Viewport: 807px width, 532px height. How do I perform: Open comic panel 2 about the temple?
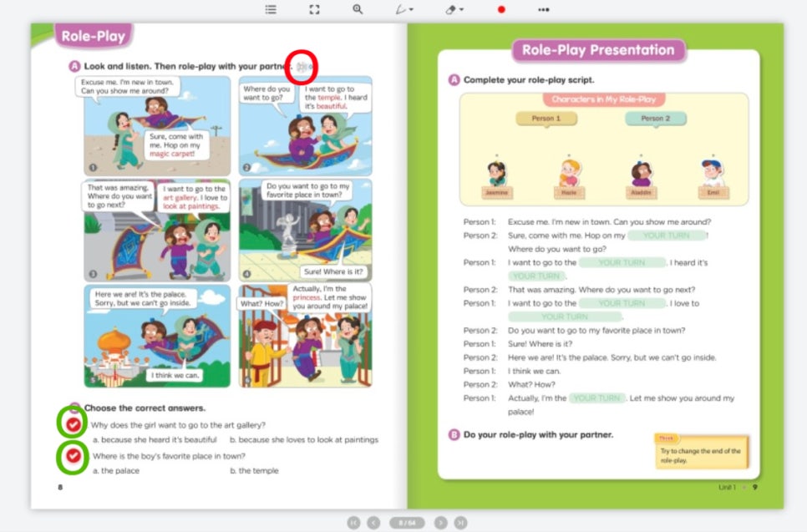(305, 125)
